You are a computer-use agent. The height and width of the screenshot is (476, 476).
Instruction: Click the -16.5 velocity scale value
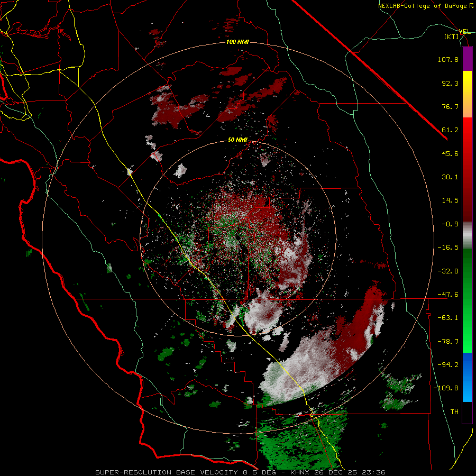pyautogui.click(x=448, y=248)
